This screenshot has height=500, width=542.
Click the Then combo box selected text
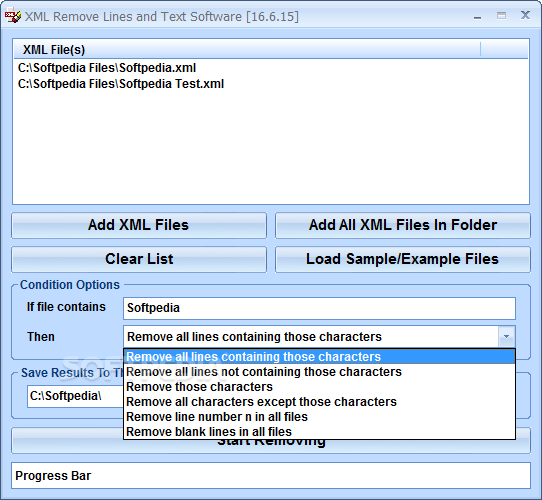pyautogui.click(x=254, y=336)
